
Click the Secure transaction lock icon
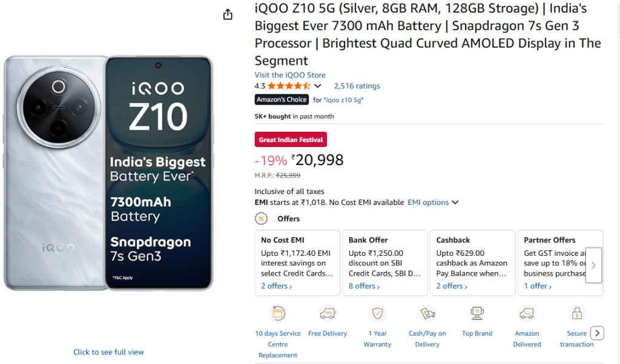tap(576, 313)
